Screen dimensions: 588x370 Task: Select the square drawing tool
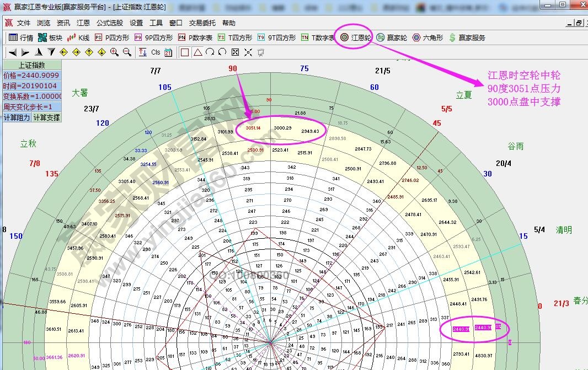tap(185, 52)
